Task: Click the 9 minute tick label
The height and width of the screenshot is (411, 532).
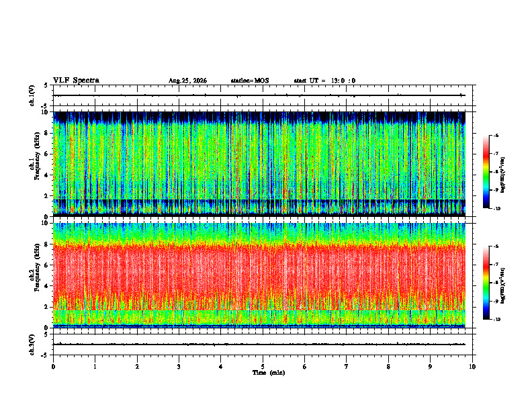Action: point(430,367)
